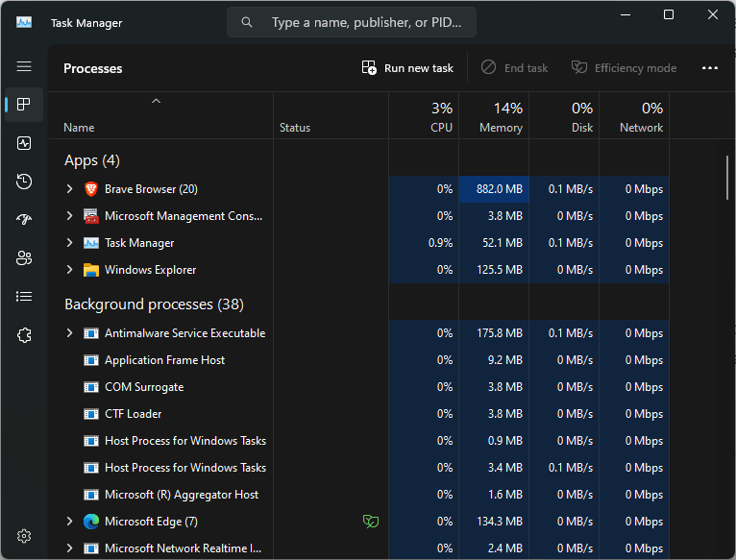This screenshot has width=736, height=560.
Task: Sort processes by Disk column
Action: (x=564, y=115)
